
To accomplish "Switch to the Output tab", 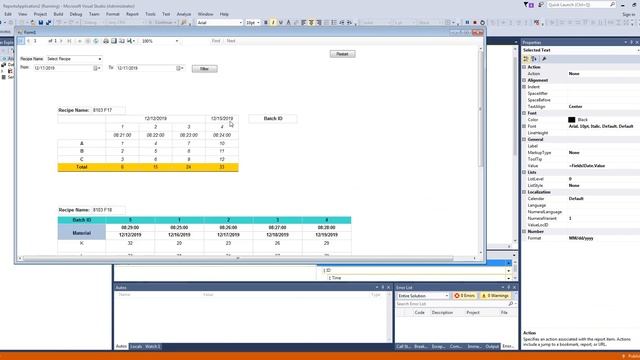I will click(492, 347).
